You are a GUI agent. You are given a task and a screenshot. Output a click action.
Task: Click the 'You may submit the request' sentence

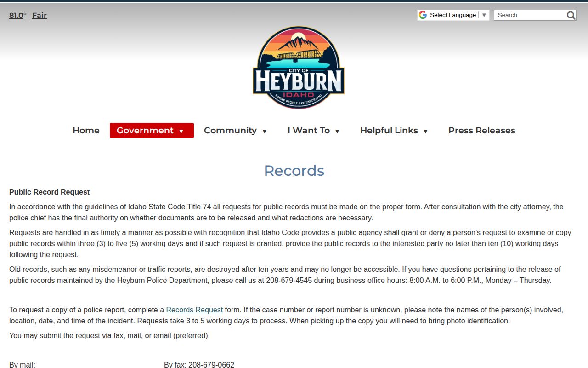coord(109,335)
